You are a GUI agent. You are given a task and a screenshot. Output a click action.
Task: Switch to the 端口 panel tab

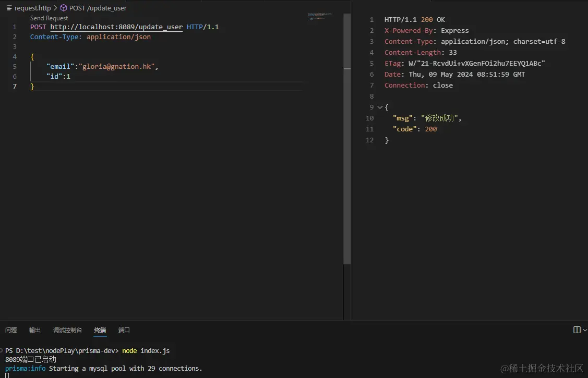pos(124,330)
